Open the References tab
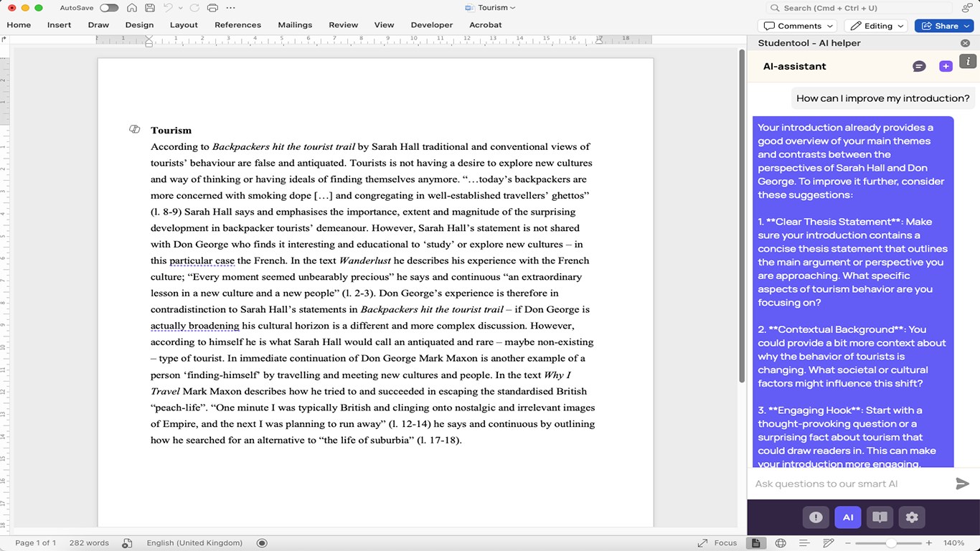Image resolution: width=980 pixels, height=551 pixels. [237, 25]
